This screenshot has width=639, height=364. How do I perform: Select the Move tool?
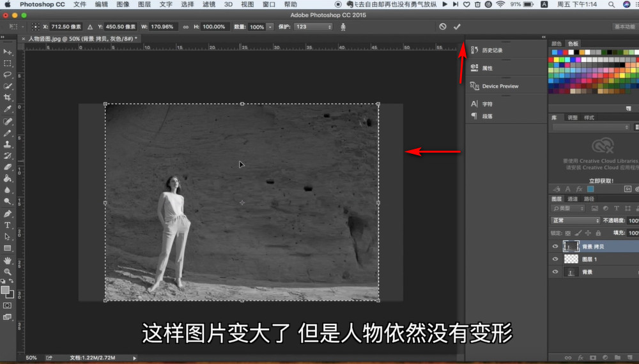(7, 52)
